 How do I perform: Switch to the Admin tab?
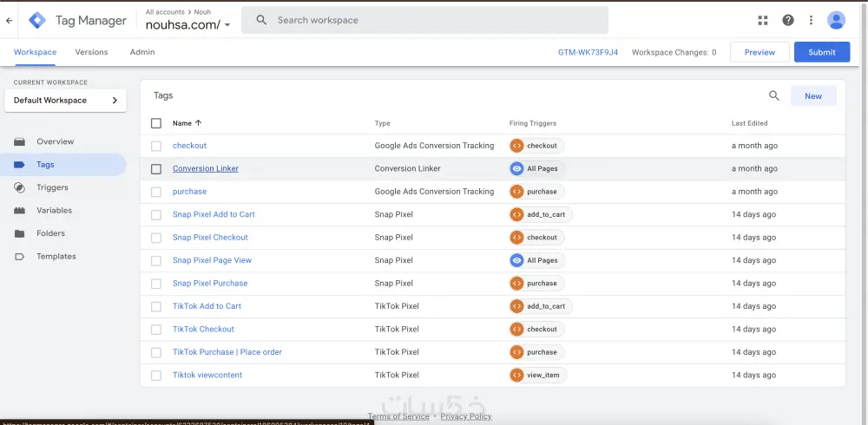tap(142, 52)
